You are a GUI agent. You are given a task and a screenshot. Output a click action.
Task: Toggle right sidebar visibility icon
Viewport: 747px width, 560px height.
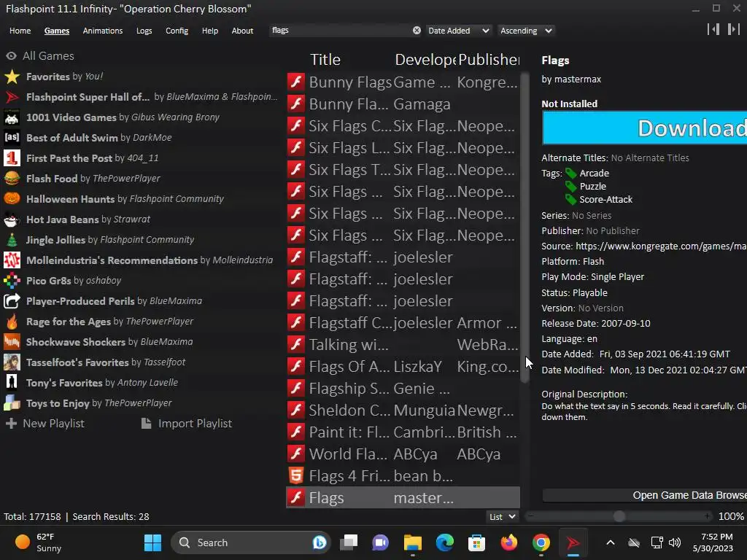733,29
